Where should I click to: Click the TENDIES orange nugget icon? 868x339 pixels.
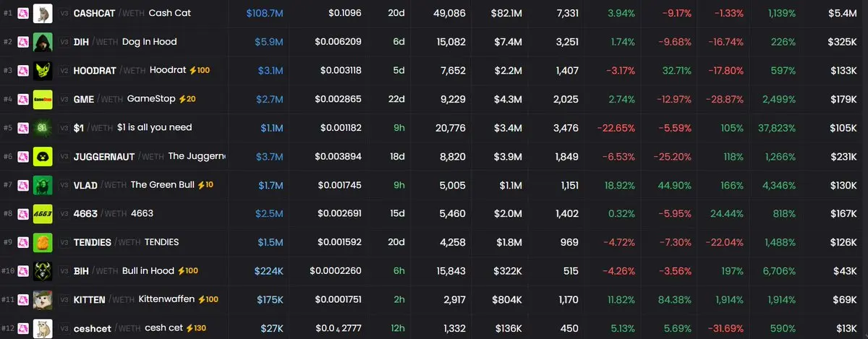(43, 242)
